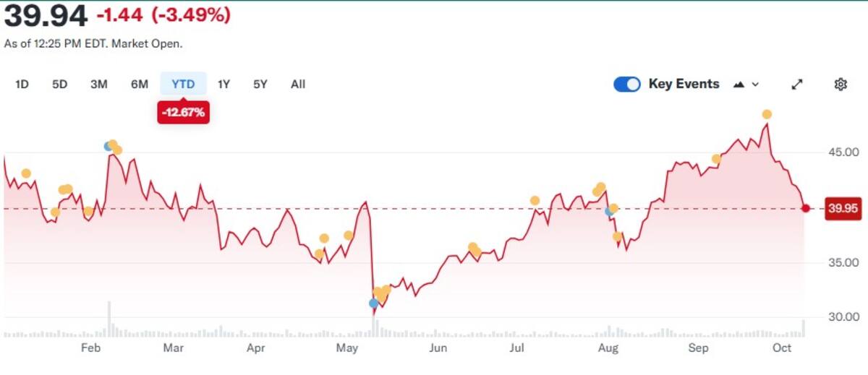The height and width of the screenshot is (375, 868).
Task: Click the yellow event dot in early July
Action: tap(535, 201)
